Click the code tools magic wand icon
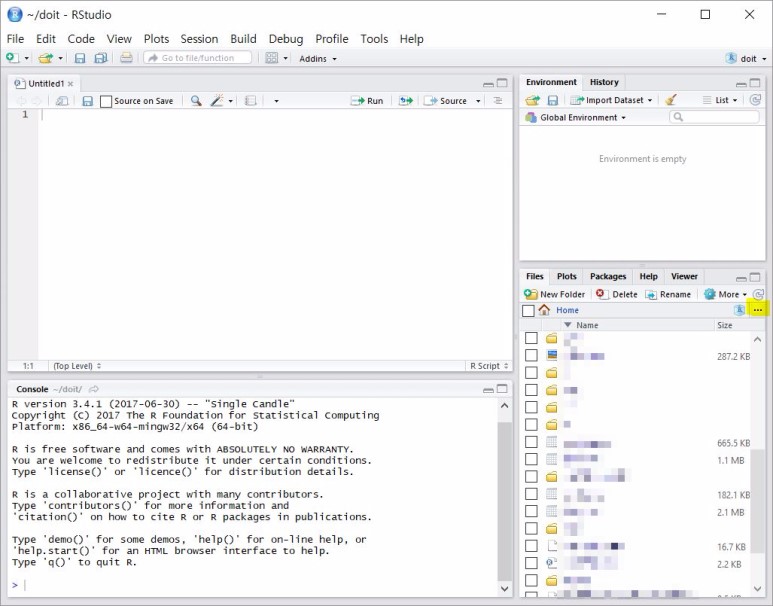Screen dimensions: 773x606 coord(217,101)
